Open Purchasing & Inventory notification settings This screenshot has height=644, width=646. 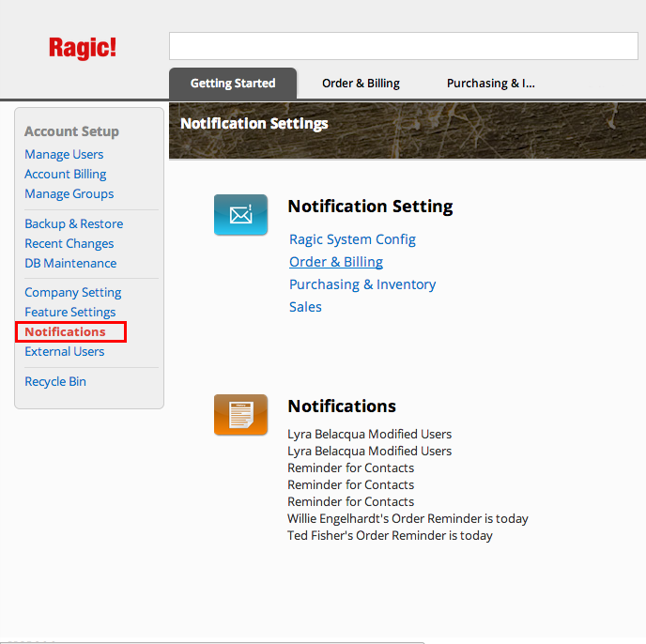pos(362,284)
